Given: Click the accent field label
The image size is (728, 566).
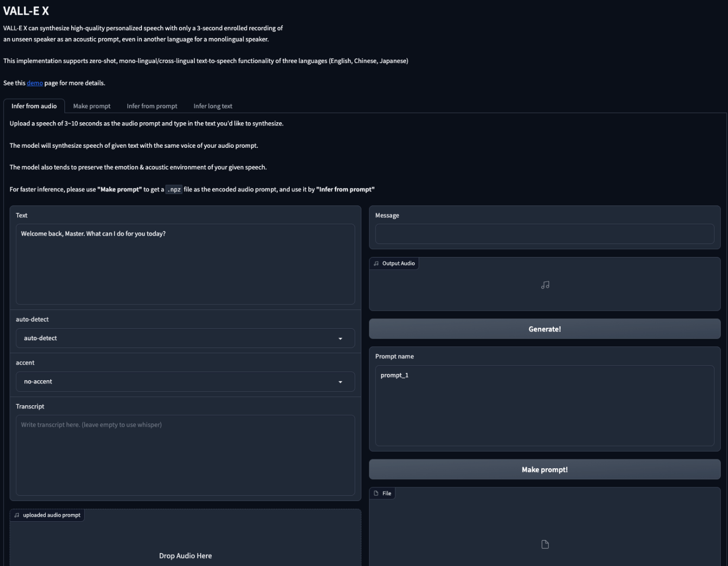Looking at the screenshot, I should coord(25,363).
